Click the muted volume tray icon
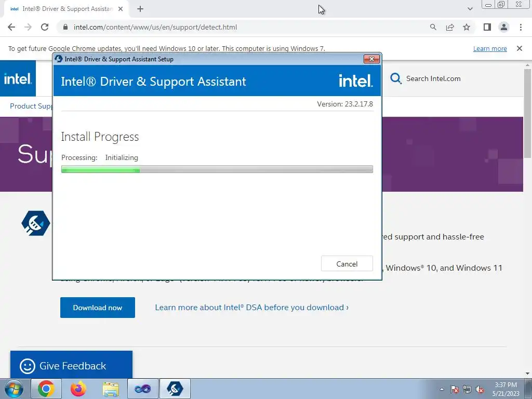 pyautogui.click(x=480, y=389)
